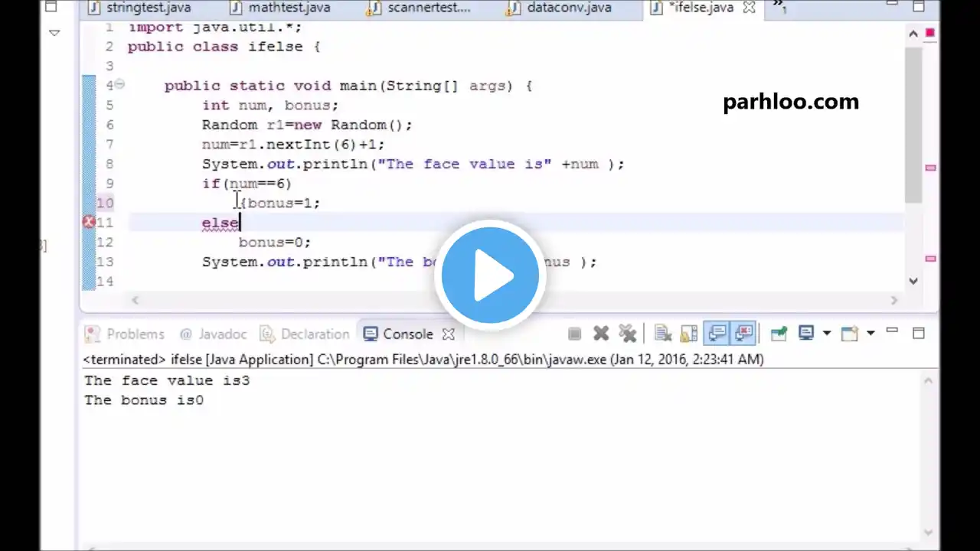
Task: Click the editor horizontal scroll left arrow
Action: point(136,301)
